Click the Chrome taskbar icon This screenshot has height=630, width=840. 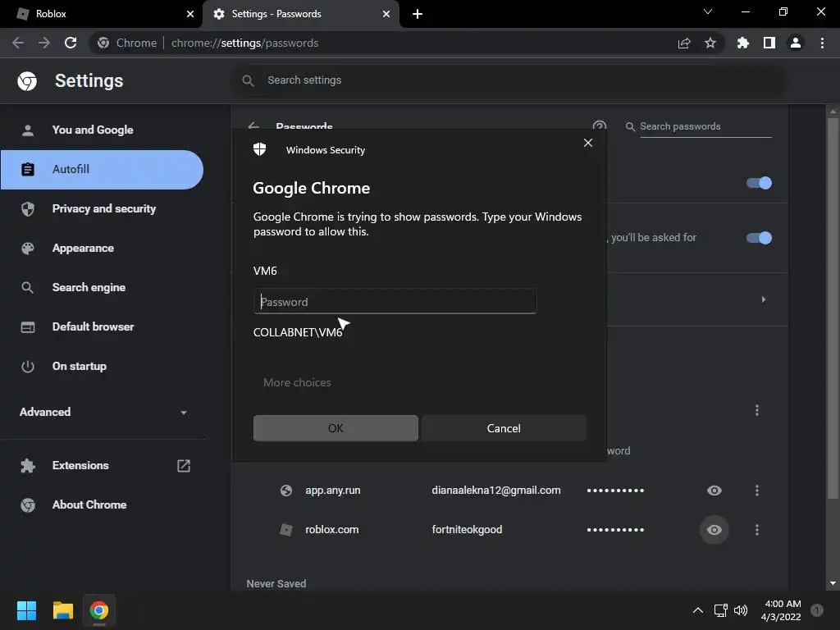pyautogui.click(x=99, y=610)
